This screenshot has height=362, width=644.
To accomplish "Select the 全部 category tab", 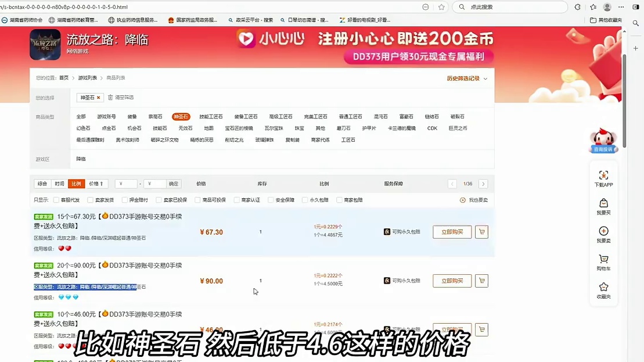I will [81, 116].
